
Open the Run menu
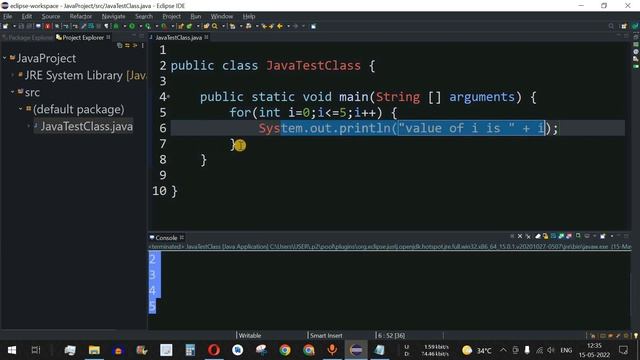(196, 16)
